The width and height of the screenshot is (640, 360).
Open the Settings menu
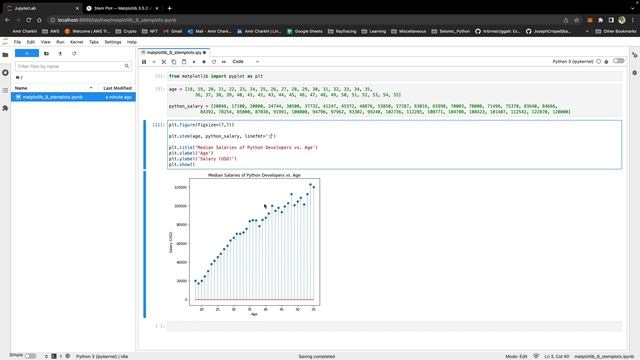click(113, 42)
